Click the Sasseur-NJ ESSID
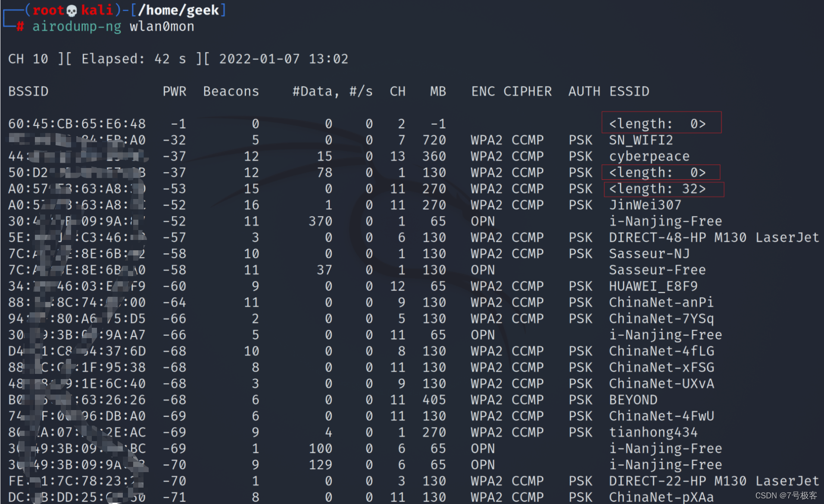Screen dimensions: 824x504 point(649,254)
